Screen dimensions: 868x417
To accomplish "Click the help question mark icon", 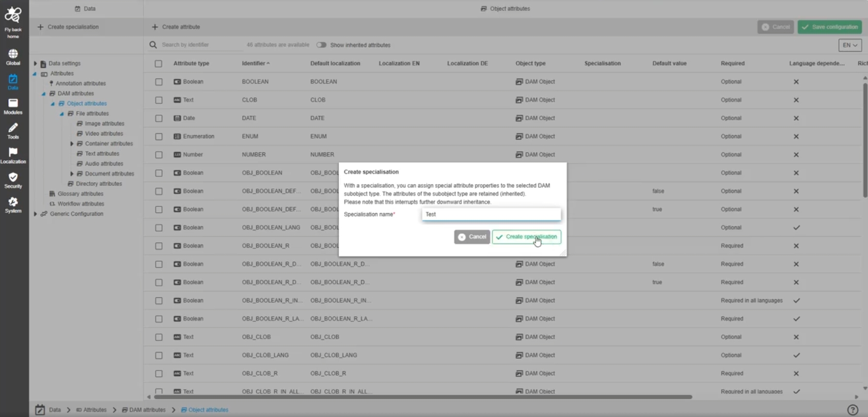I will [x=853, y=410].
